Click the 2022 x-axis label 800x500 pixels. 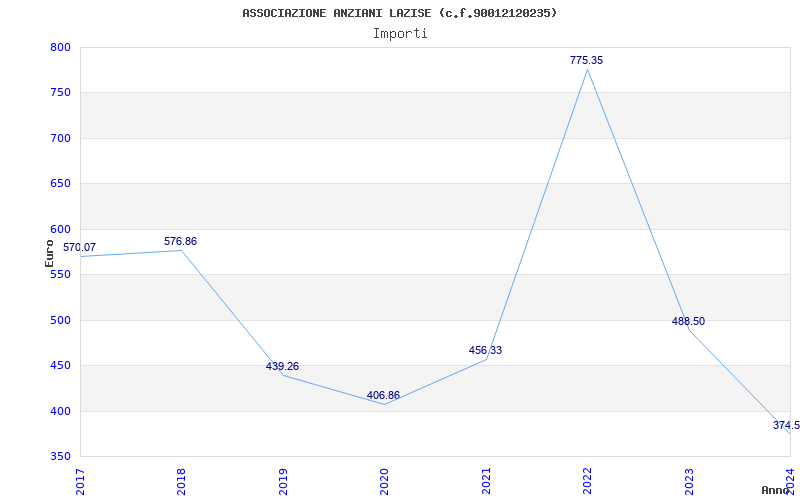coord(587,481)
